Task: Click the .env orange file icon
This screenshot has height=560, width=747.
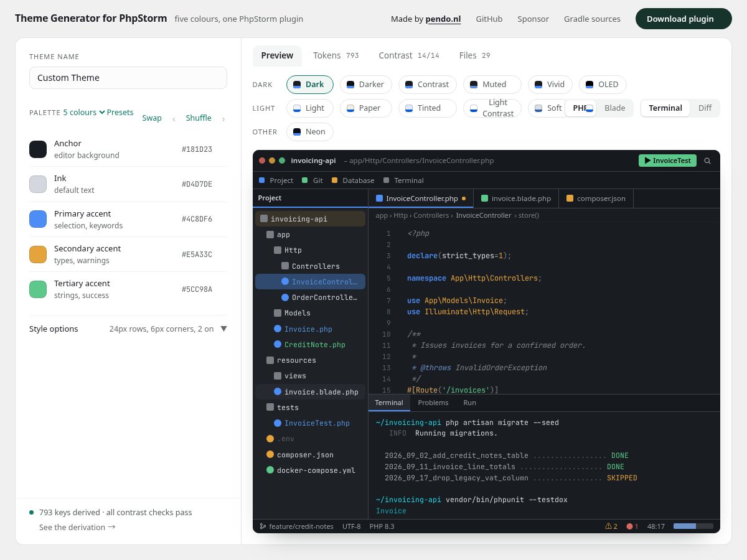Action: pyautogui.click(x=270, y=439)
